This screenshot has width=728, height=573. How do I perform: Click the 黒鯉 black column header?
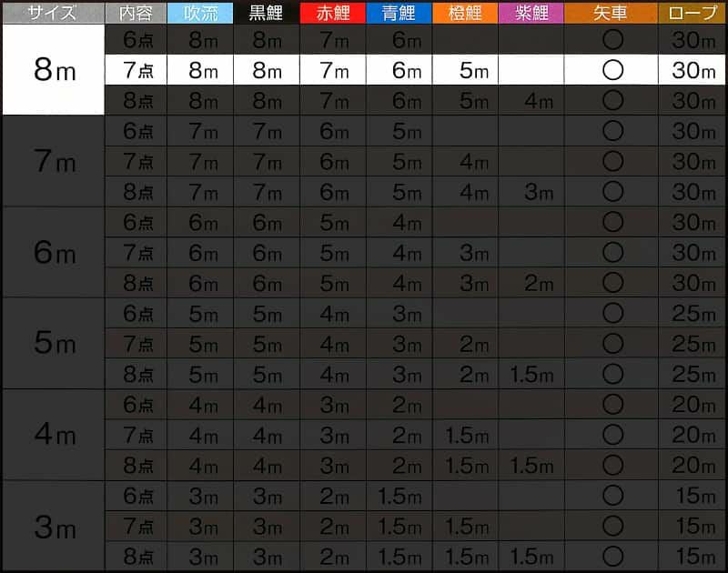267,13
